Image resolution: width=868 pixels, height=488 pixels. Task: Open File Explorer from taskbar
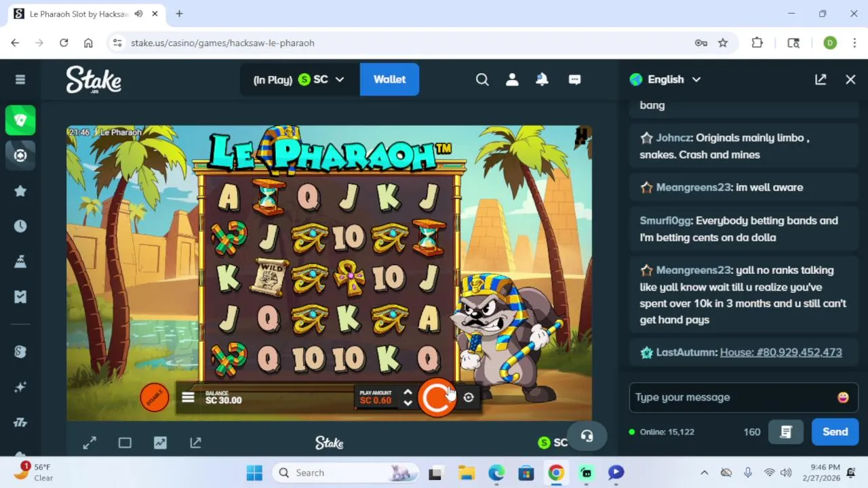(x=466, y=472)
